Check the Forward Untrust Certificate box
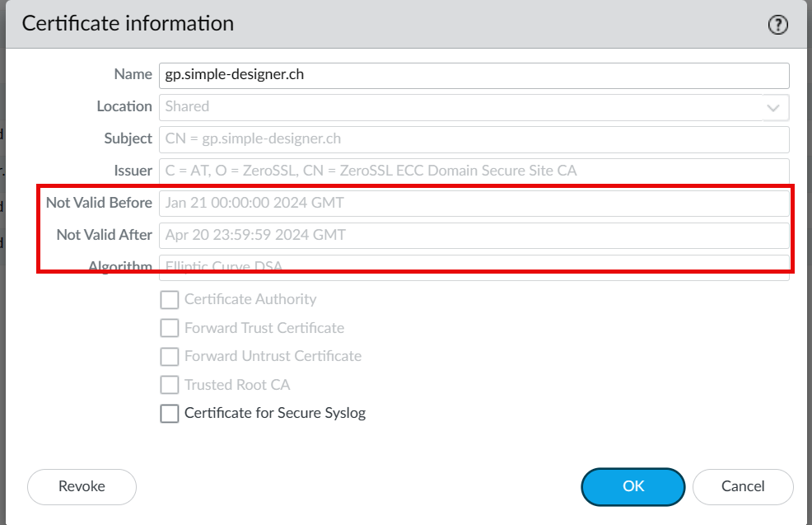812x525 pixels. [169, 356]
